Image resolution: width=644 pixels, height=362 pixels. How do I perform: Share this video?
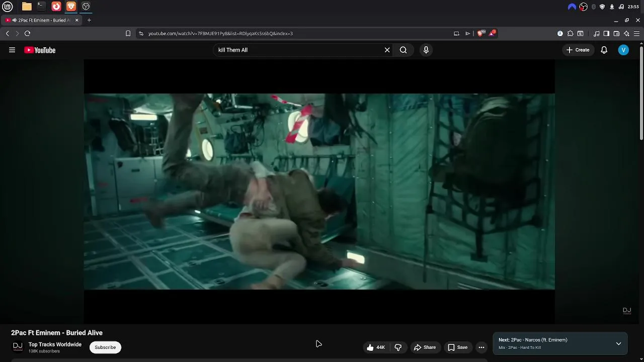425,347
